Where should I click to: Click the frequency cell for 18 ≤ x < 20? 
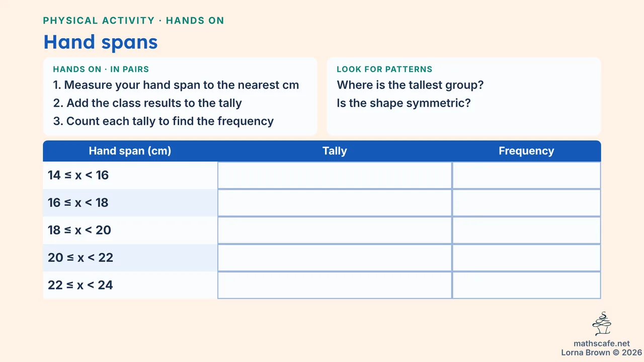[527, 230]
